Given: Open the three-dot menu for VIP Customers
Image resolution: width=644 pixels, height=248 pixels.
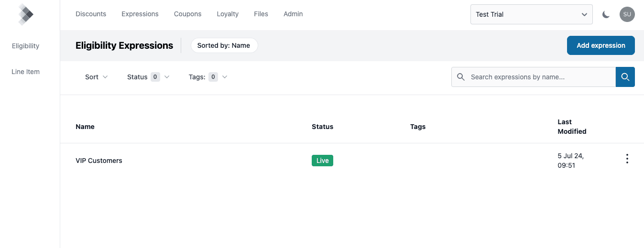Looking at the screenshot, I should click(x=627, y=159).
